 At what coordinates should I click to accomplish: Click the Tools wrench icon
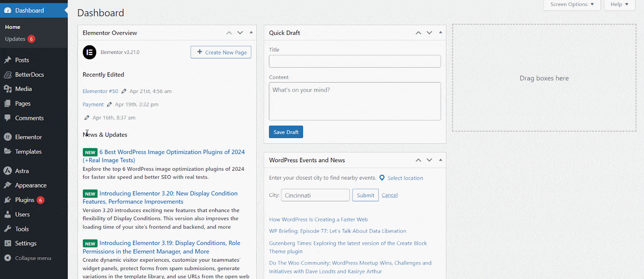8,229
